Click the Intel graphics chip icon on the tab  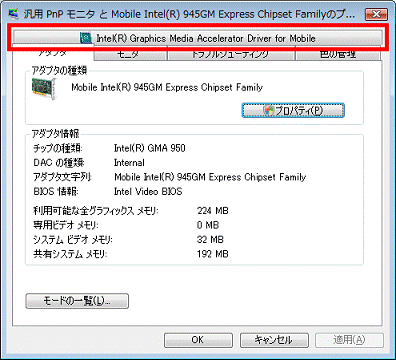86,38
